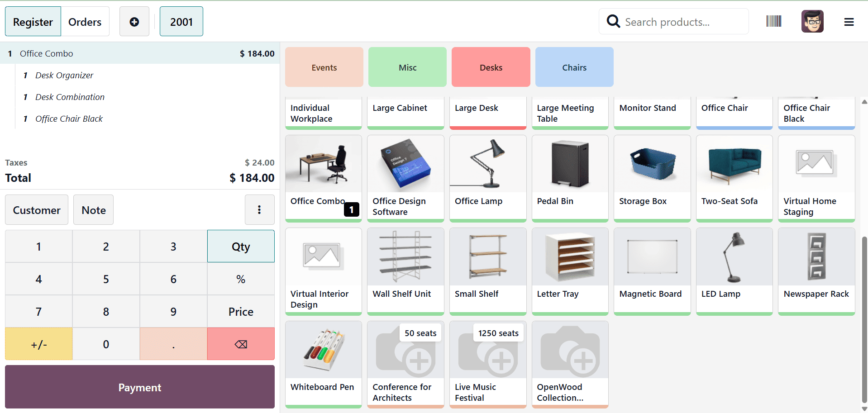Filter by Chairs category
Image resolution: width=868 pixels, height=413 pixels.
(574, 67)
